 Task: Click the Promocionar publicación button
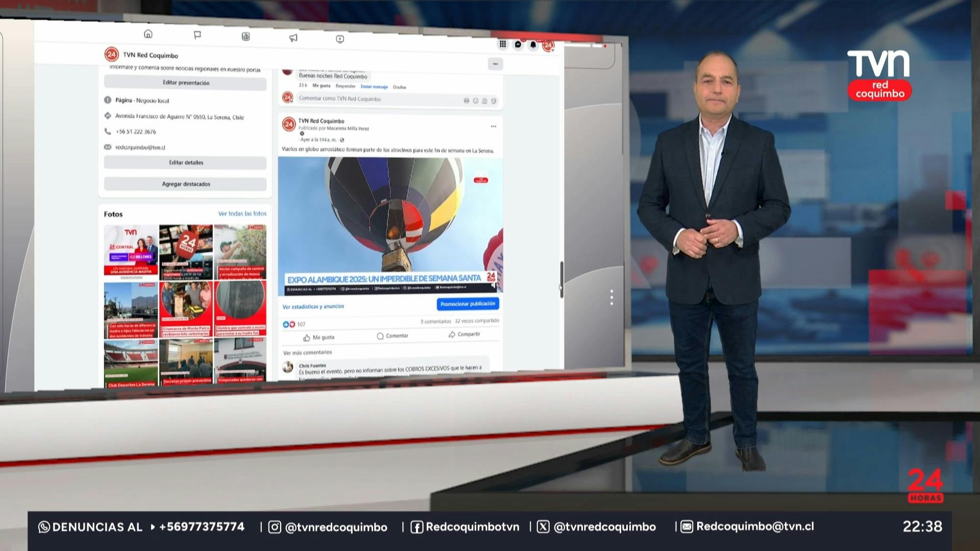pos(468,304)
